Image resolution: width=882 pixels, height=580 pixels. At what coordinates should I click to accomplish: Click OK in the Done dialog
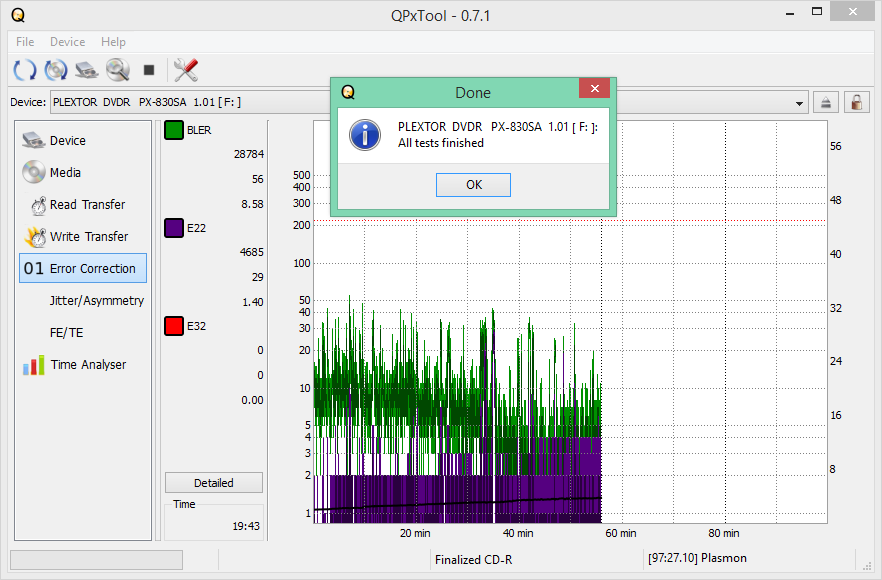473,185
